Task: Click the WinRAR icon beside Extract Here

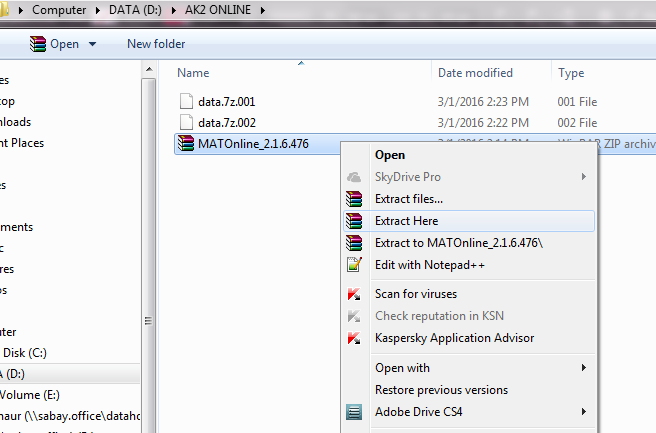Action: 353,221
